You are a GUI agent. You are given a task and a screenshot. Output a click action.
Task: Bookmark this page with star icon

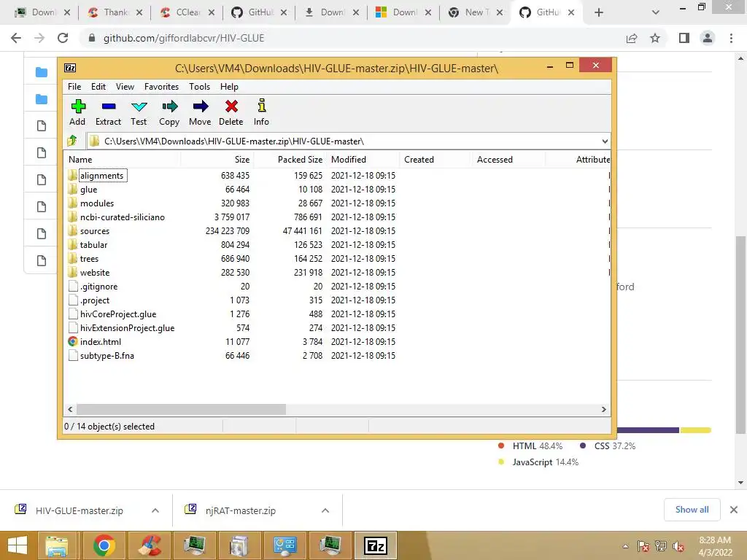pyautogui.click(x=655, y=38)
